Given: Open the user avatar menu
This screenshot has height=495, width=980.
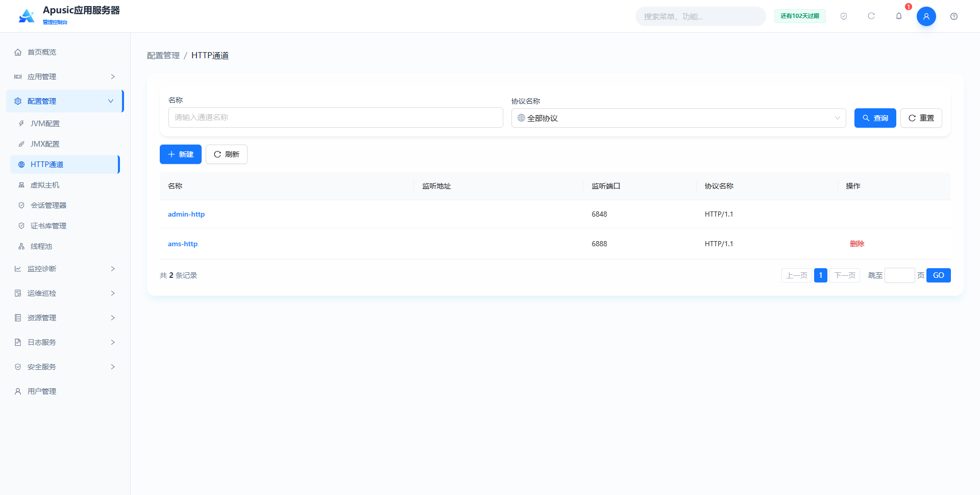Looking at the screenshot, I should click(x=926, y=16).
